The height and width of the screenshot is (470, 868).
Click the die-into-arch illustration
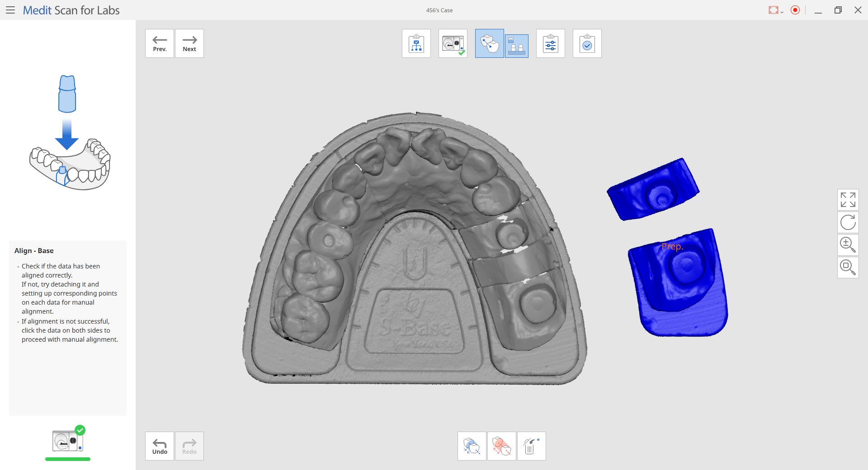pyautogui.click(x=70, y=132)
